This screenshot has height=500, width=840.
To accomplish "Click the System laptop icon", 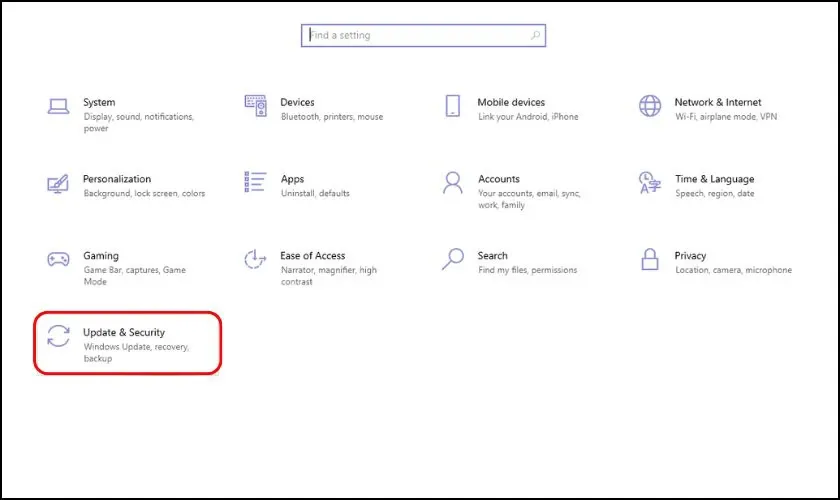I will pos(58,106).
